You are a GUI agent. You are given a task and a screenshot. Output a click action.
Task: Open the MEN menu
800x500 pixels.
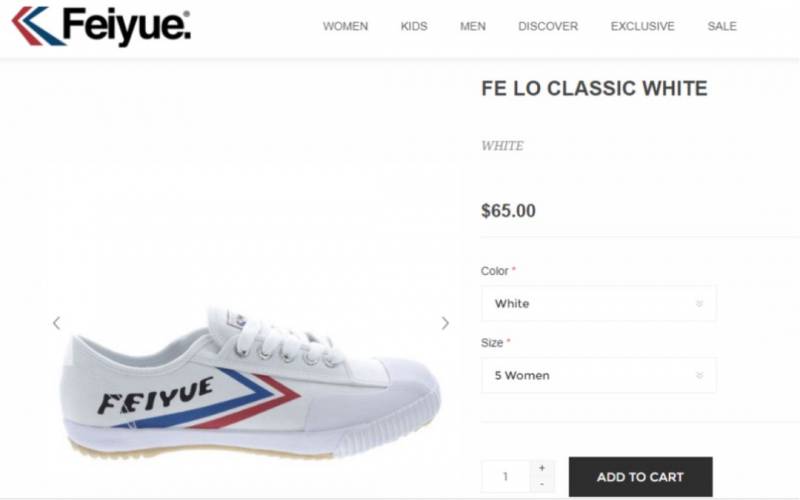click(x=473, y=26)
